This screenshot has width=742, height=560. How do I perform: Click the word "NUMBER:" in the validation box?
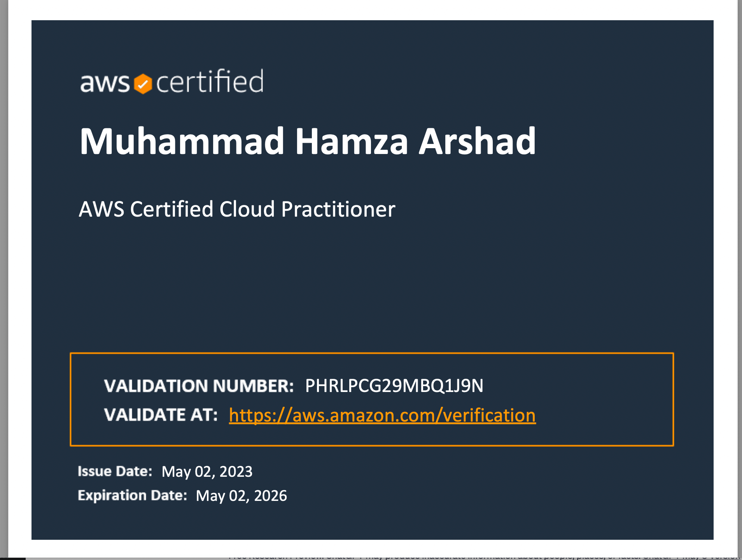click(253, 386)
